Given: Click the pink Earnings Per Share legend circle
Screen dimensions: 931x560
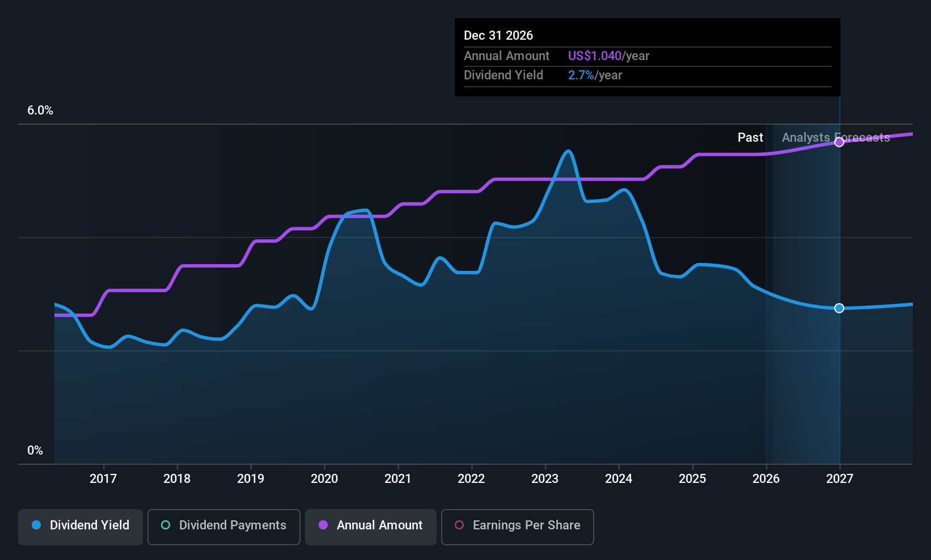Looking at the screenshot, I should tap(459, 525).
